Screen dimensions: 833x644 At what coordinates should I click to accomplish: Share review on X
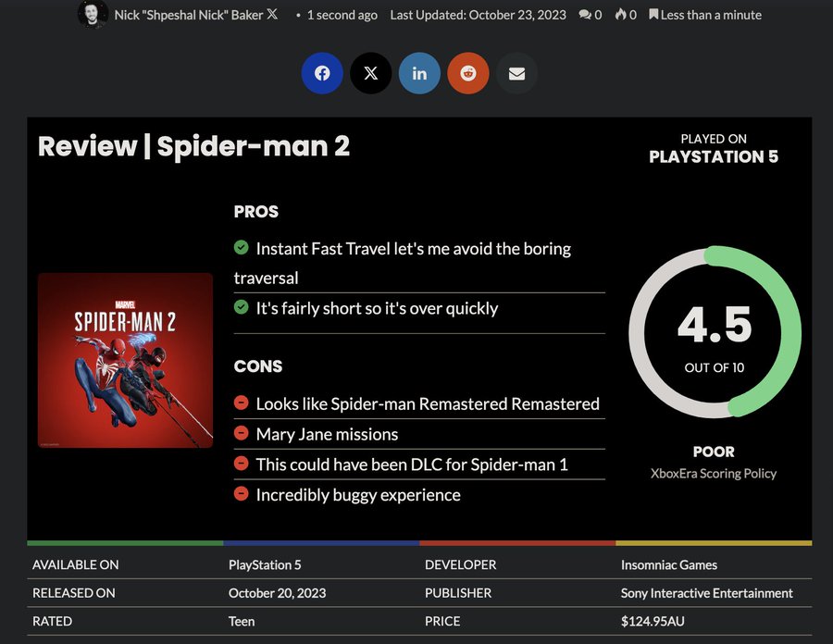tap(371, 73)
